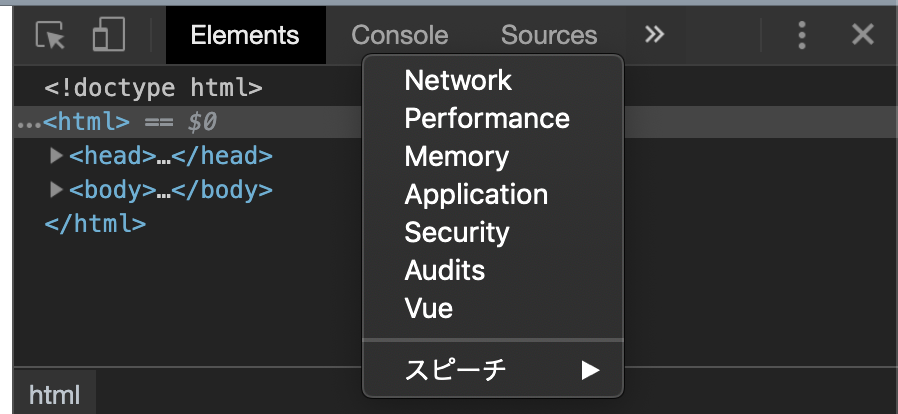
Task: Select Application in the menu
Action: coord(476,195)
